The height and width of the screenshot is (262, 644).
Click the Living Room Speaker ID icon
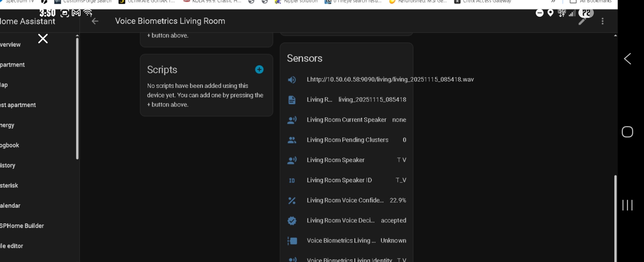coord(292,181)
